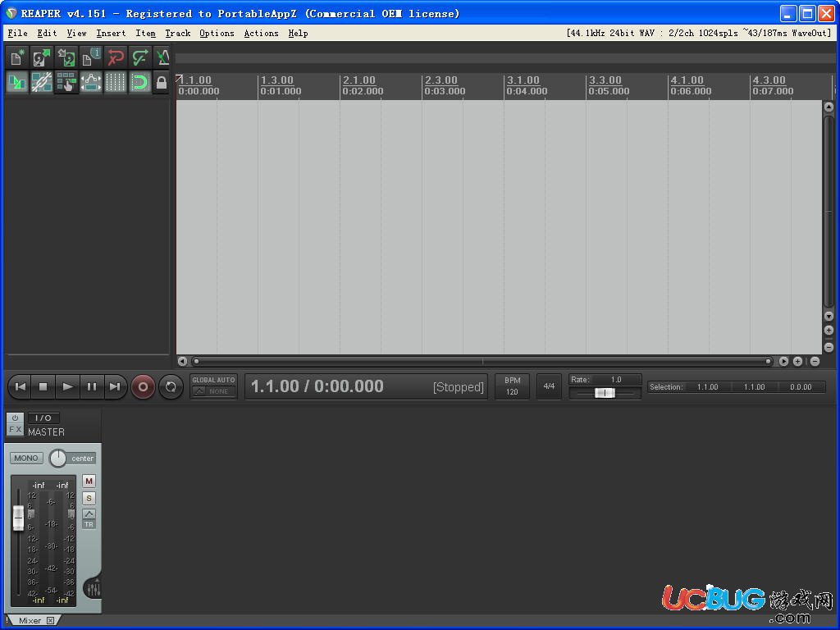Click the green Redo arrow icon
This screenshot has width=840, height=630.
tap(139, 57)
